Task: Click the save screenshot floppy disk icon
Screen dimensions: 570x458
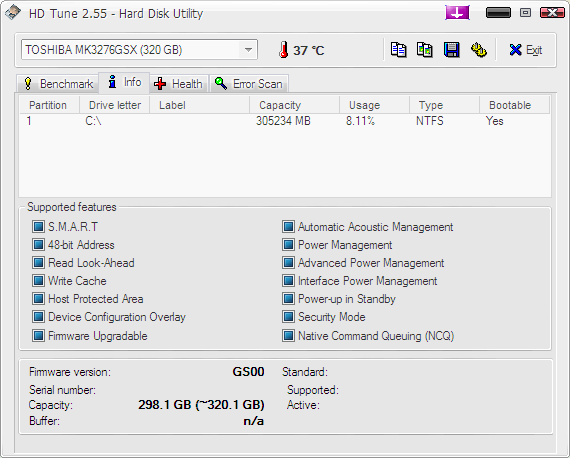Action: click(451, 50)
